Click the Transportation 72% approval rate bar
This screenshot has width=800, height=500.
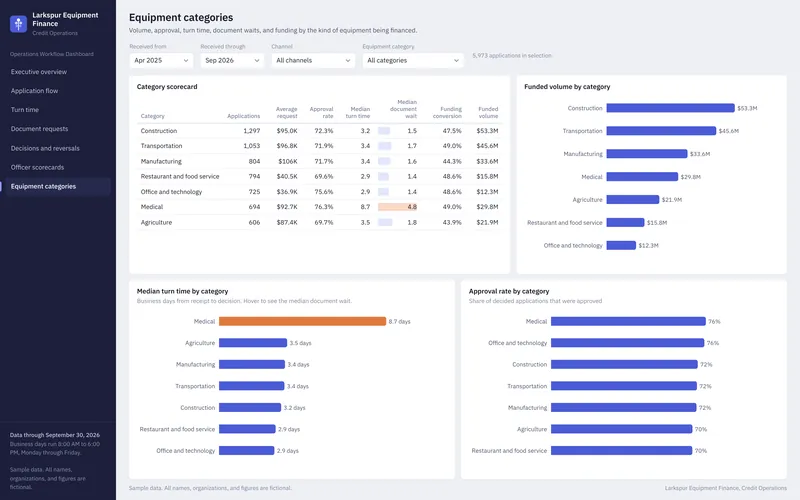pos(624,386)
